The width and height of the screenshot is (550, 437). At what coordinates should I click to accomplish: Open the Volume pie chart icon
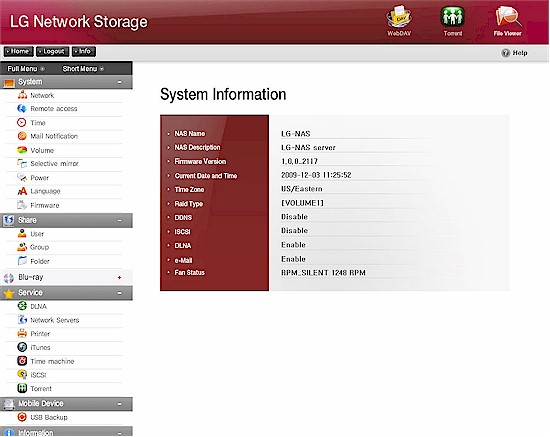coord(22,150)
